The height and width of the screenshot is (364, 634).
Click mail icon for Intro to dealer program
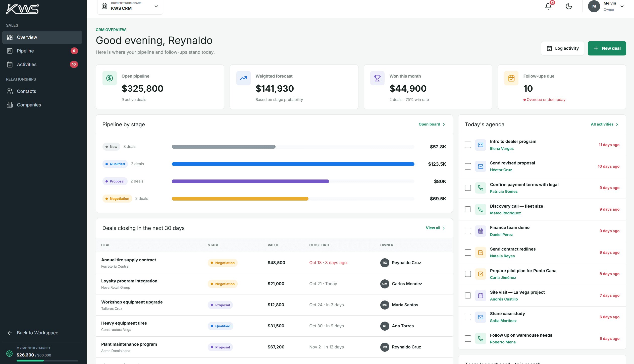coord(481,145)
